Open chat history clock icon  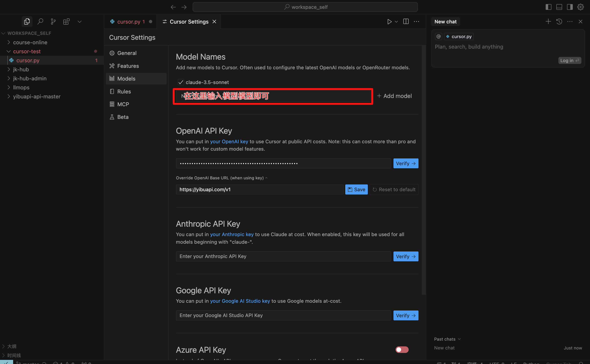(x=559, y=22)
